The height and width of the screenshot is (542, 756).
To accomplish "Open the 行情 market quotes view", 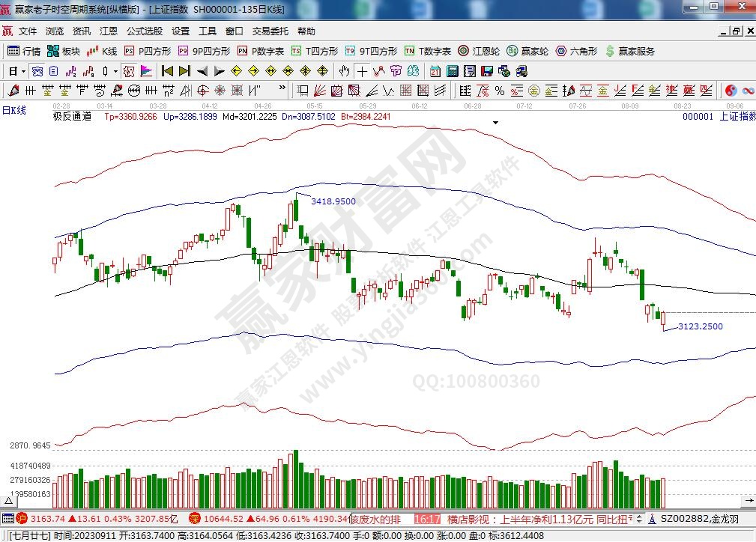I will (24, 52).
